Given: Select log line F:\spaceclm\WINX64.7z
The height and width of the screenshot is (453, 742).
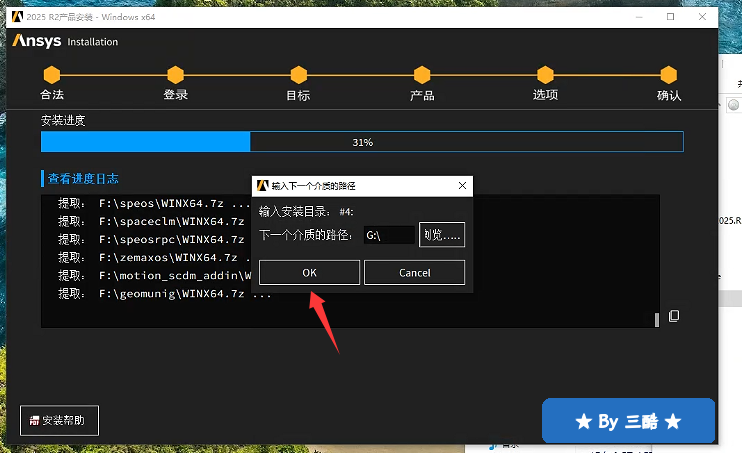Looking at the screenshot, I should (x=151, y=222).
